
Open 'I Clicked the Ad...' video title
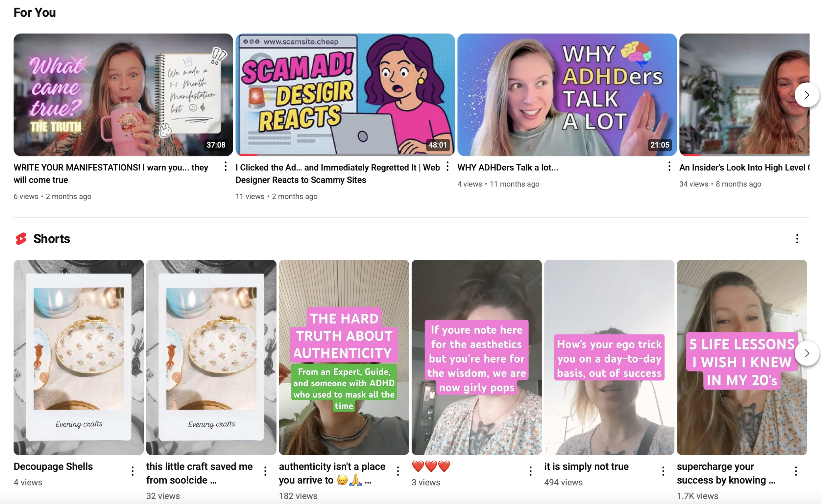coord(338,174)
